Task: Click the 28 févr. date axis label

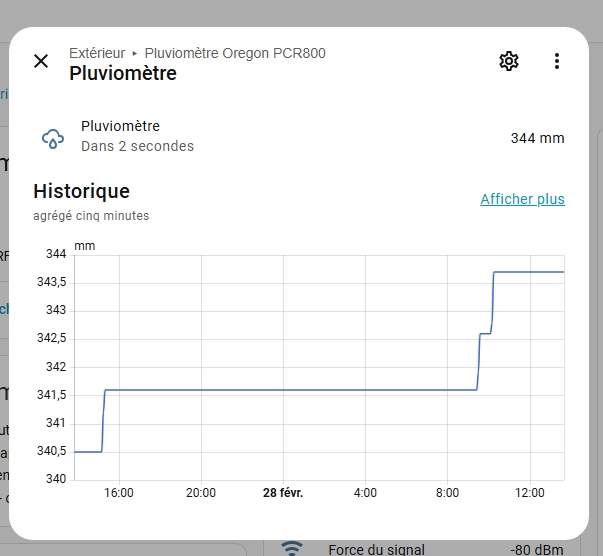Action: (x=283, y=493)
